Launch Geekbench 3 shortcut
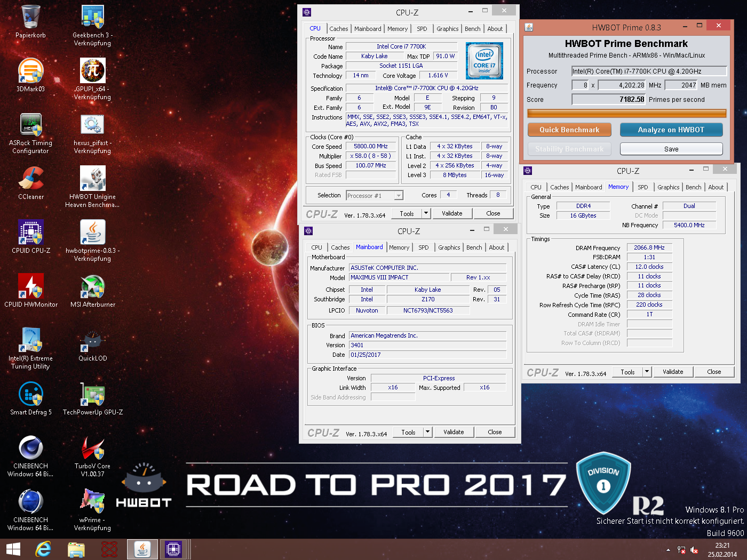 pyautogui.click(x=93, y=17)
